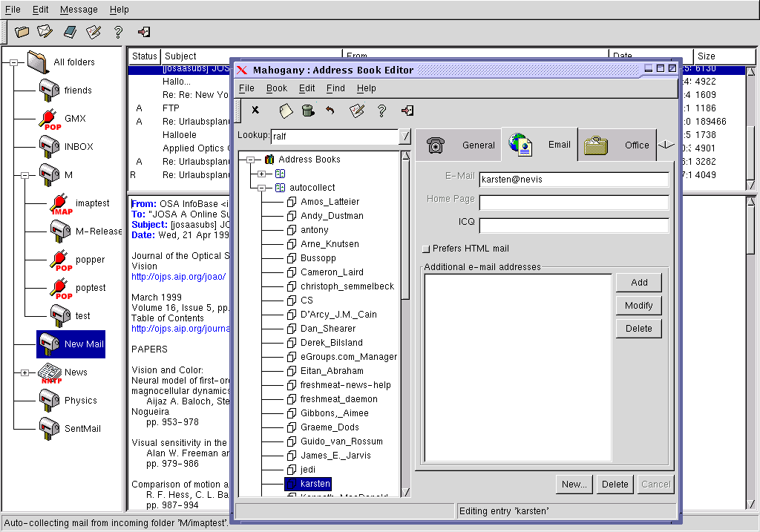The width and height of the screenshot is (760, 532).
Task: Click the compose message envelope icon
Action: [x=45, y=32]
